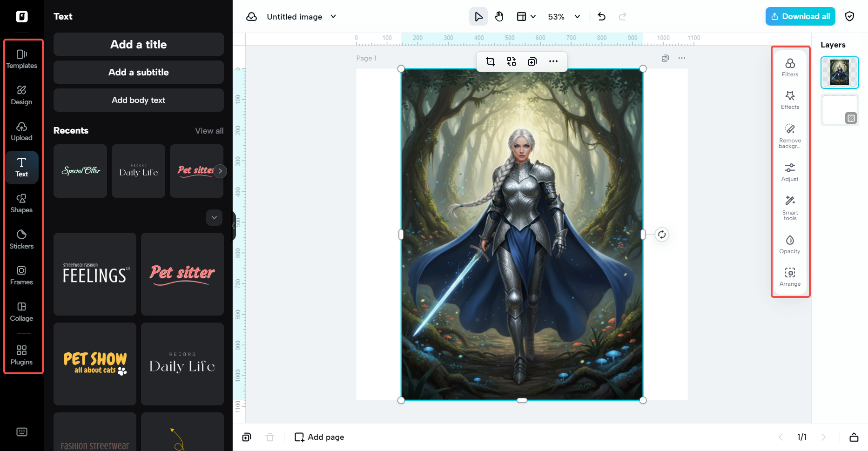Open the Filters panel
The width and height of the screenshot is (868, 451).
tap(790, 67)
